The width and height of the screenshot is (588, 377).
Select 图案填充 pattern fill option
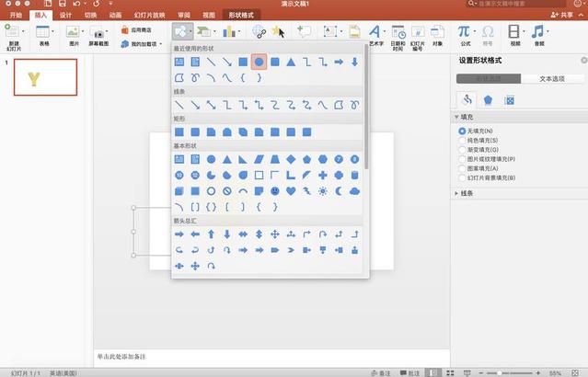478,168
